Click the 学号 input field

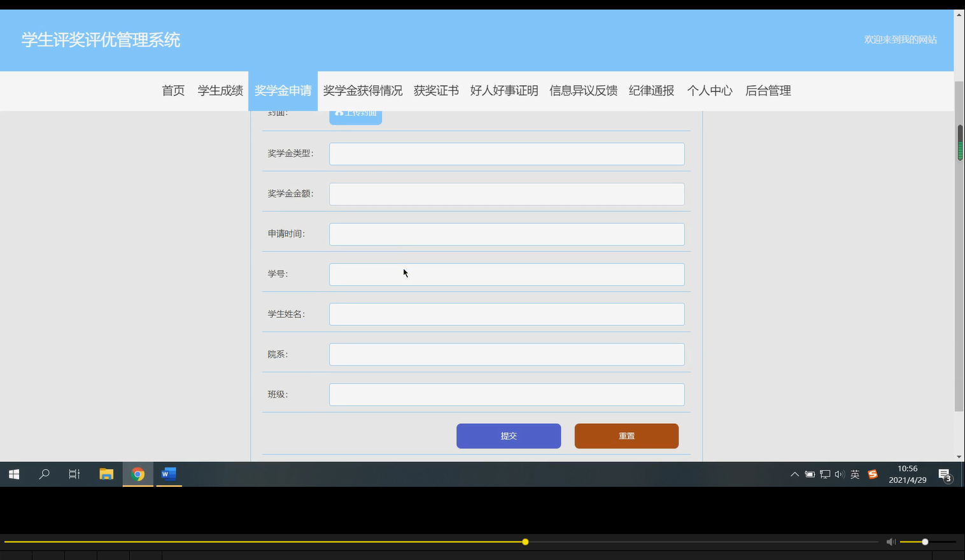(x=506, y=274)
